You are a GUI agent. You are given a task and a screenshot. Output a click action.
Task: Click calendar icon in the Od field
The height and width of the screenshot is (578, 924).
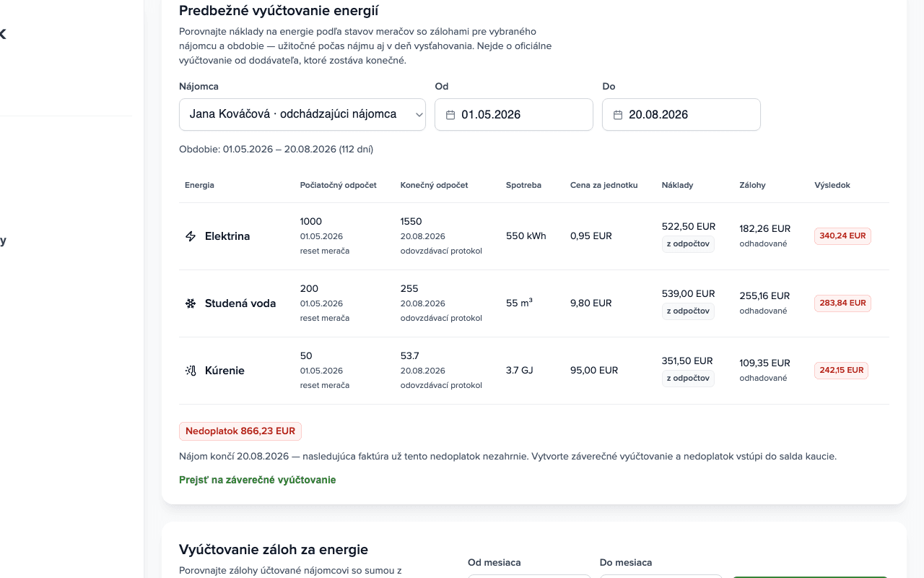tap(450, 115)
